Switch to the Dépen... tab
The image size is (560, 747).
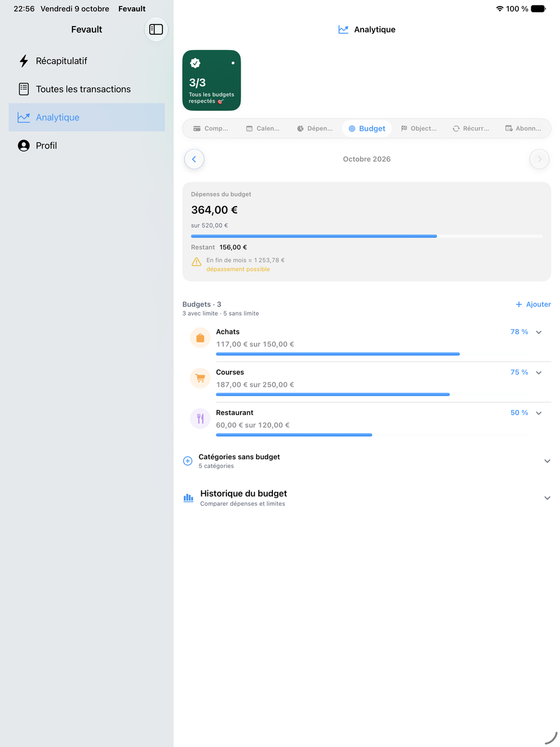point(315,128)
